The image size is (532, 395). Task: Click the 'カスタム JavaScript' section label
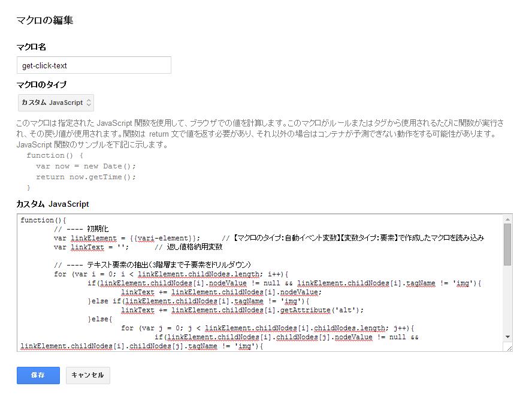click(x=53, y=204)
